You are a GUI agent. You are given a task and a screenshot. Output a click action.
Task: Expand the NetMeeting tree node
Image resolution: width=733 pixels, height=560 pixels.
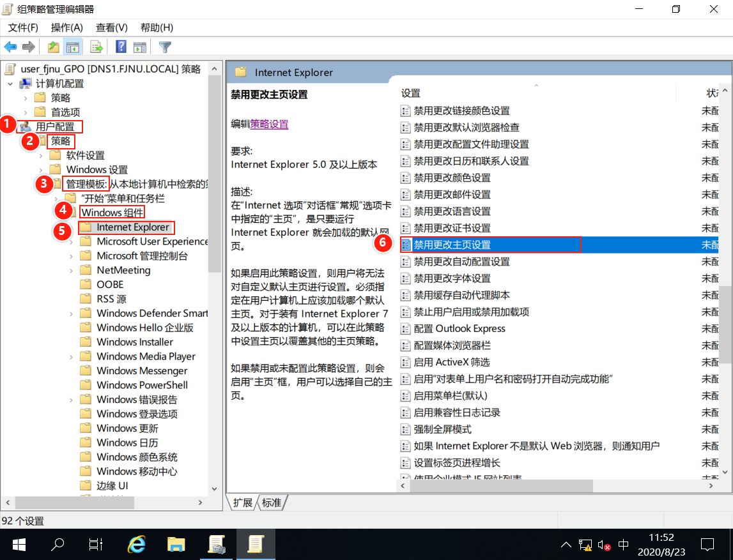[71, 271]
